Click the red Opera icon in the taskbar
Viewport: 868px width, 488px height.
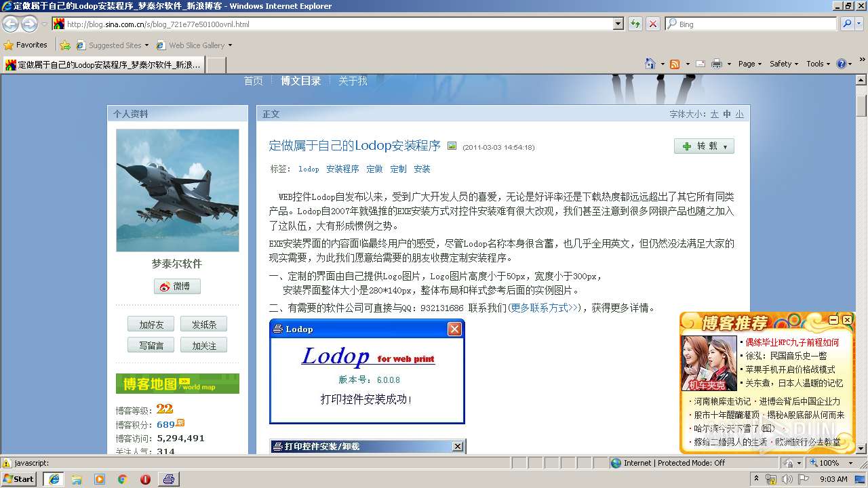point(146,479)
